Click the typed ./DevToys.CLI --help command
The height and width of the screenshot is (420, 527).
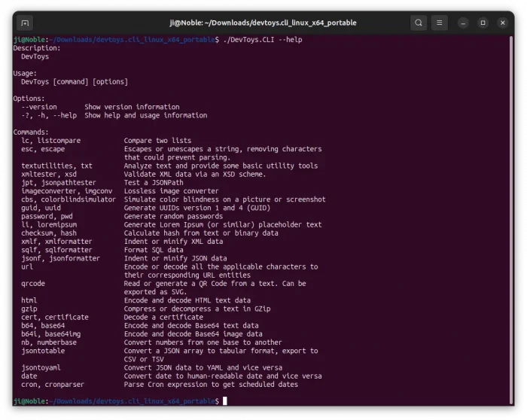click(262, 39)
